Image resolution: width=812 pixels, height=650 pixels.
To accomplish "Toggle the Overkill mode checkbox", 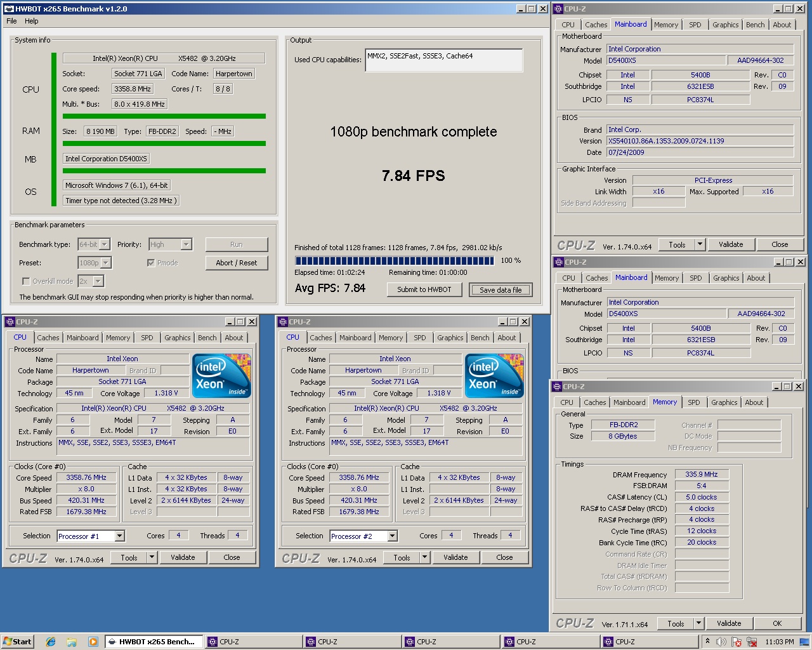I will [26, 281].
